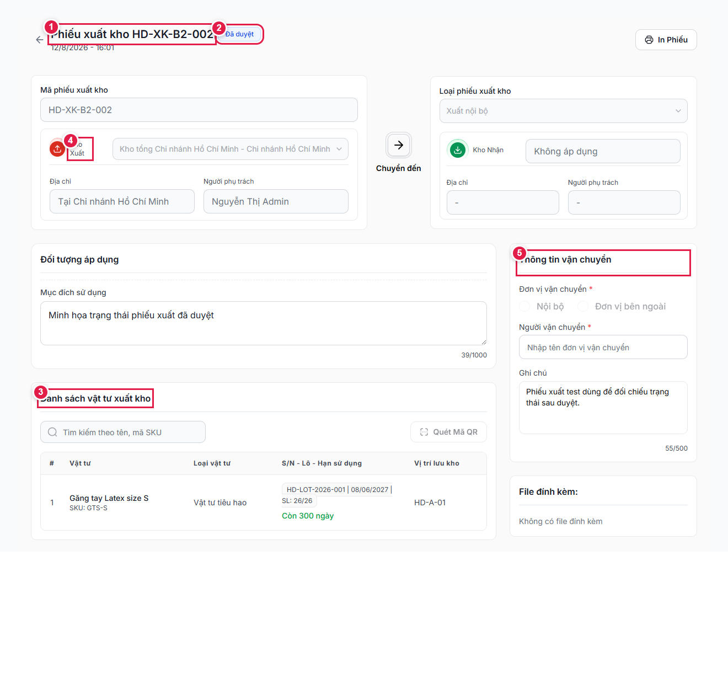Click the Kho Nhận address field
The width and height of the screenshot is (728, 700).
pyautogui.click(x=503, y=202)
